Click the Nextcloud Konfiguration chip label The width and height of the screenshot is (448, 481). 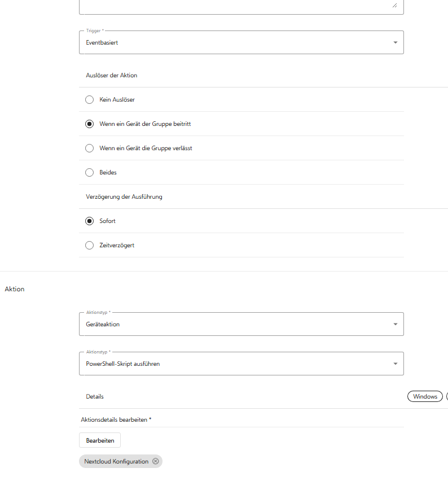116,461
